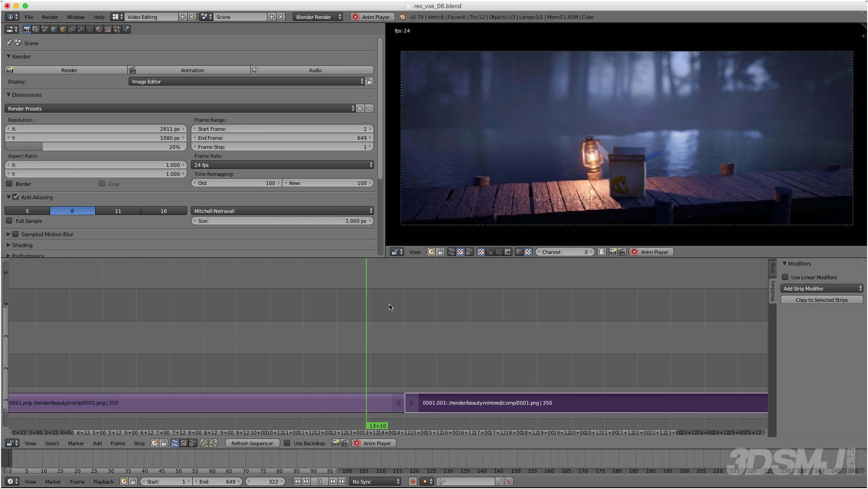Select 16 anti-aliasing samples
Viewport: 868px width, 489px height.
164,211
